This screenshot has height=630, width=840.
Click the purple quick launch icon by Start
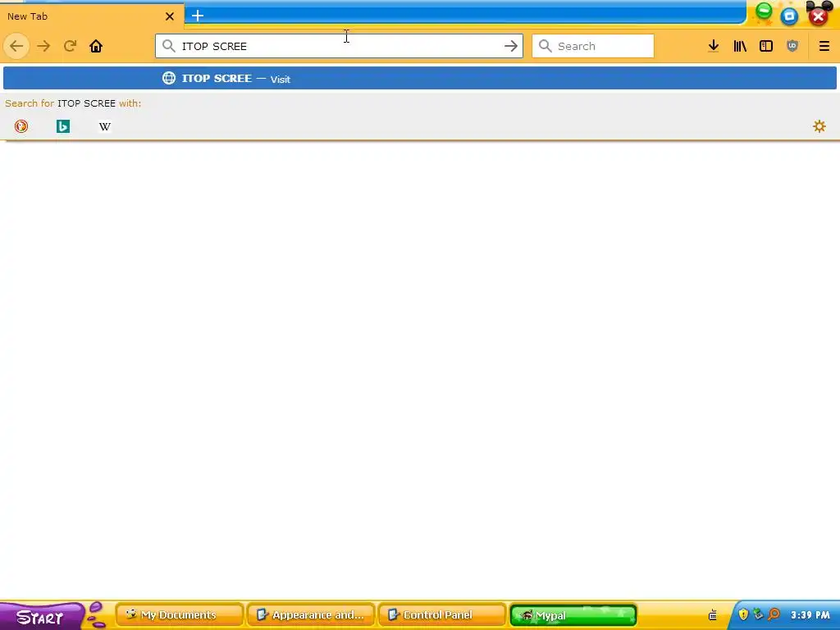coord(97,614)
